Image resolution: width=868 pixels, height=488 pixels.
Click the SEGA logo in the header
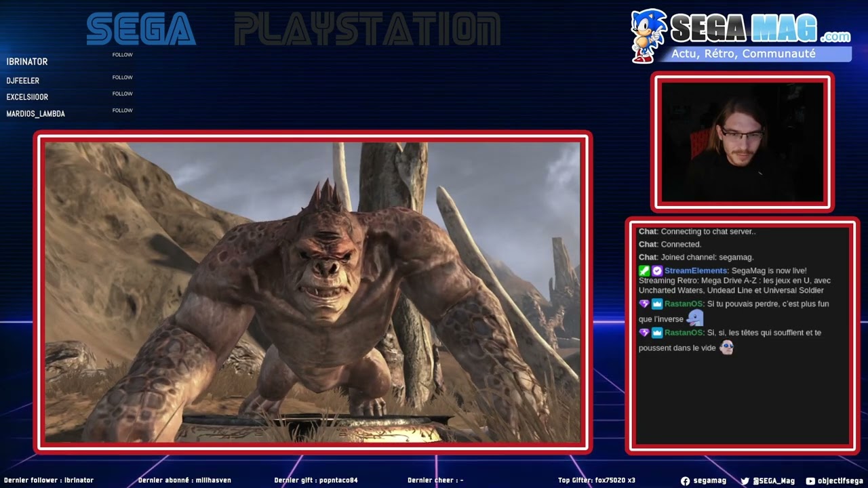point(141,28)
